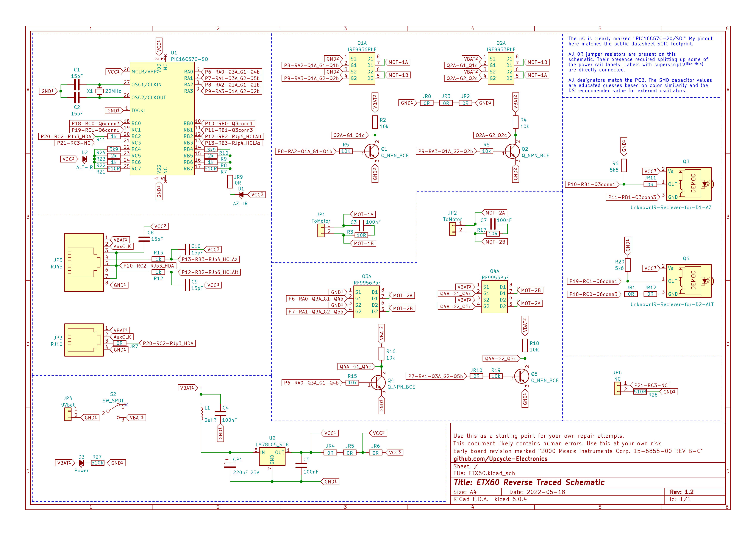Click the PIC16C57C-SO microcontroller U1 body
The height and width of the screenshot is (535, 756).
point(162,119)
